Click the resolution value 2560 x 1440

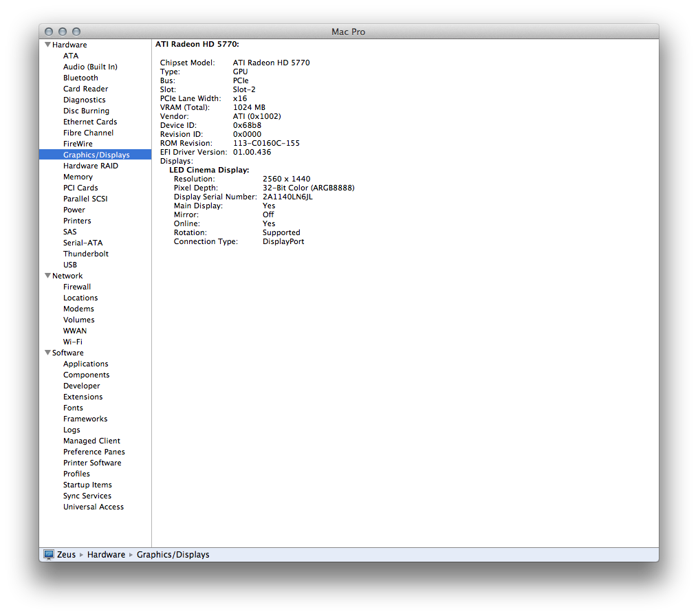pyautogui.click(x=286, y=179)
